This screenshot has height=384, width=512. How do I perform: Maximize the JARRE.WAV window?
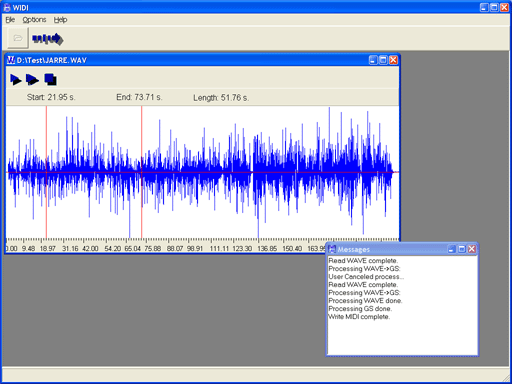tap(383, 60)
